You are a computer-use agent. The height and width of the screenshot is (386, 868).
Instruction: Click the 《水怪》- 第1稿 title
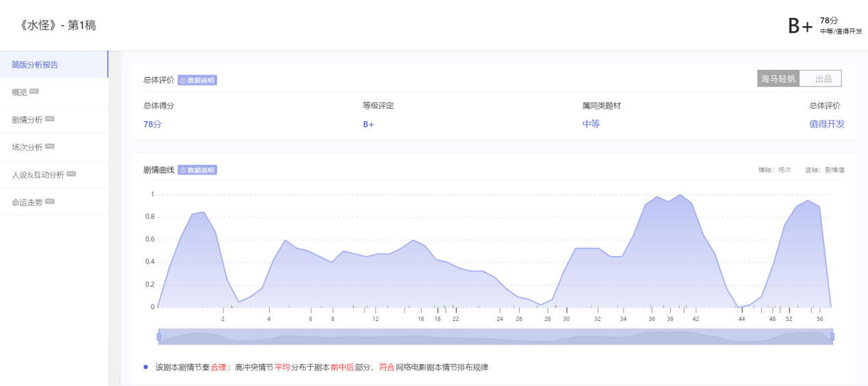pyautogui.click(x=58, y=25)
